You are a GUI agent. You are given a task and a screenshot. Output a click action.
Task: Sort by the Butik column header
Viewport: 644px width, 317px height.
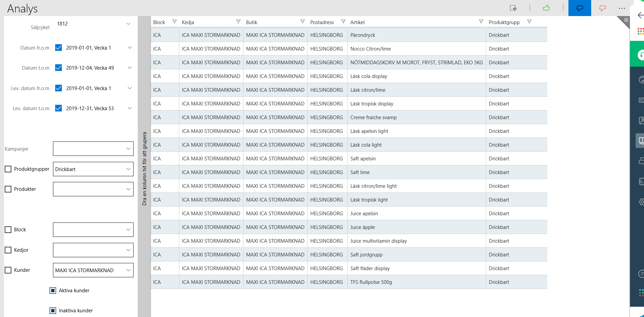point(251,22)
